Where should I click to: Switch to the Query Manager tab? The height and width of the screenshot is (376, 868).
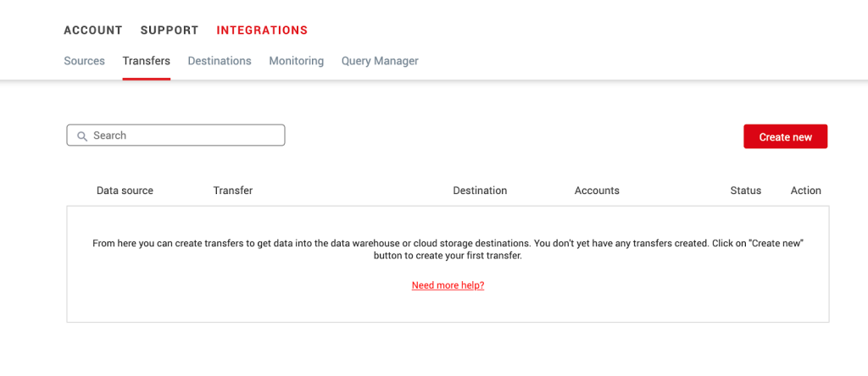point(380,61)
